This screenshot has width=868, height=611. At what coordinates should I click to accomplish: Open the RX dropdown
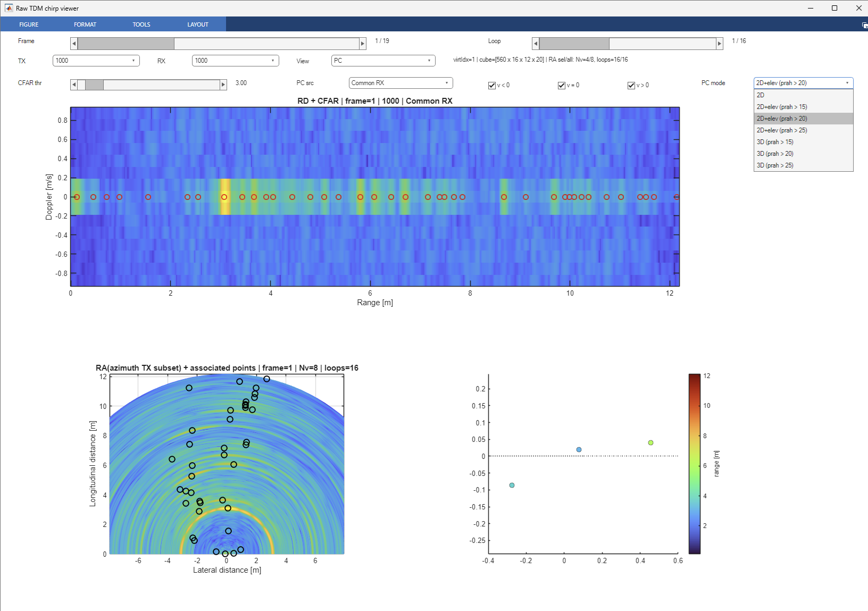[x=236, y=61]
